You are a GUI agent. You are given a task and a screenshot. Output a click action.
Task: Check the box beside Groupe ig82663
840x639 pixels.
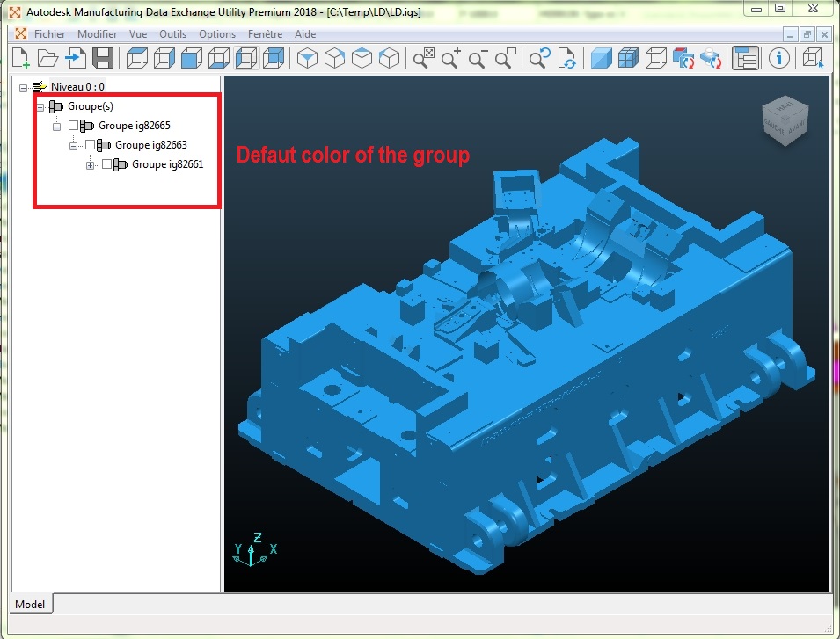point(91,144)
